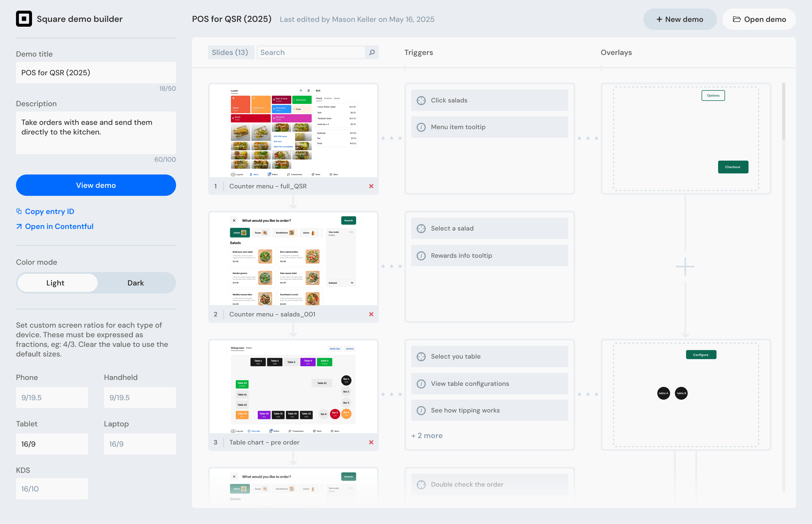Click the Tablet screen ratio input field
812x524 pixels.
point(52,444)
